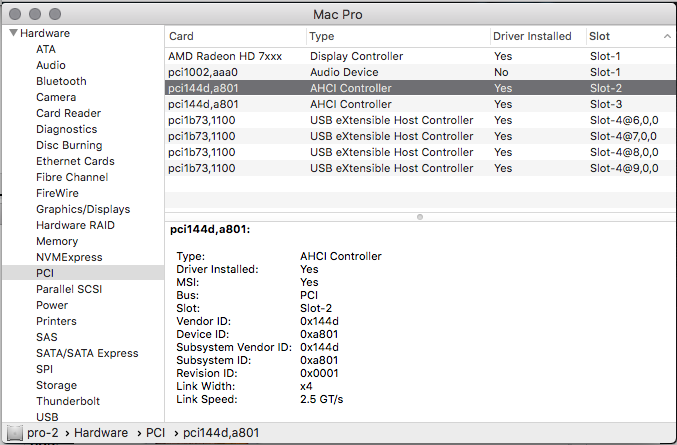677x445 pixels.
Task: Select USB in the sidebar
Action: [47, 417]
